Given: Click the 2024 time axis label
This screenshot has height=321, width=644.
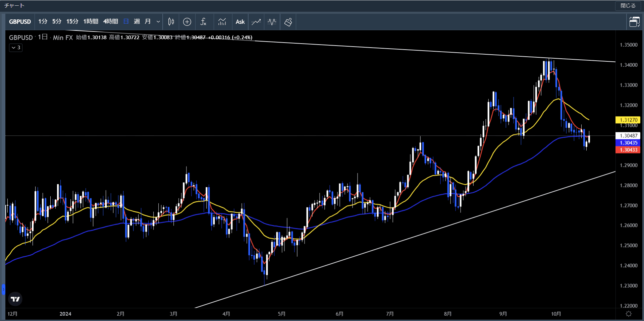Looking at the screenshot, I should click(65, 314).
